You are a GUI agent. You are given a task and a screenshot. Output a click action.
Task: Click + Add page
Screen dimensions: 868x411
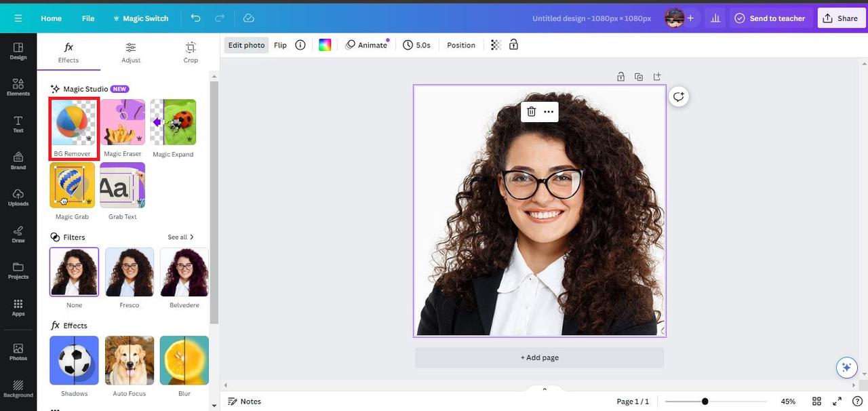click(540, 357)
